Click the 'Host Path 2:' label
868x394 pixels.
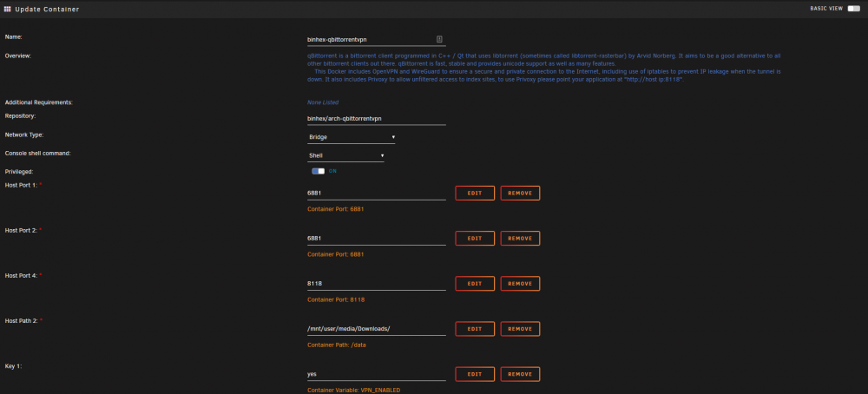click(x=21, y=321)
